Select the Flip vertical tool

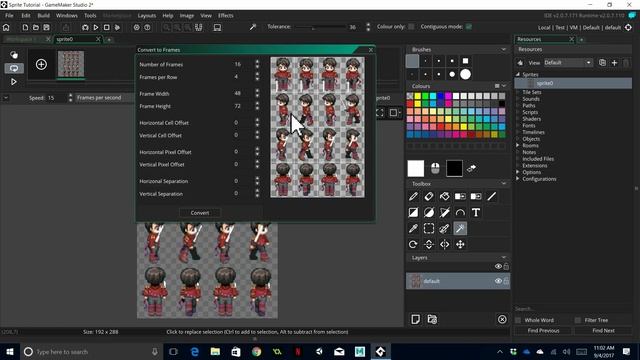click(x=429, y=244)
